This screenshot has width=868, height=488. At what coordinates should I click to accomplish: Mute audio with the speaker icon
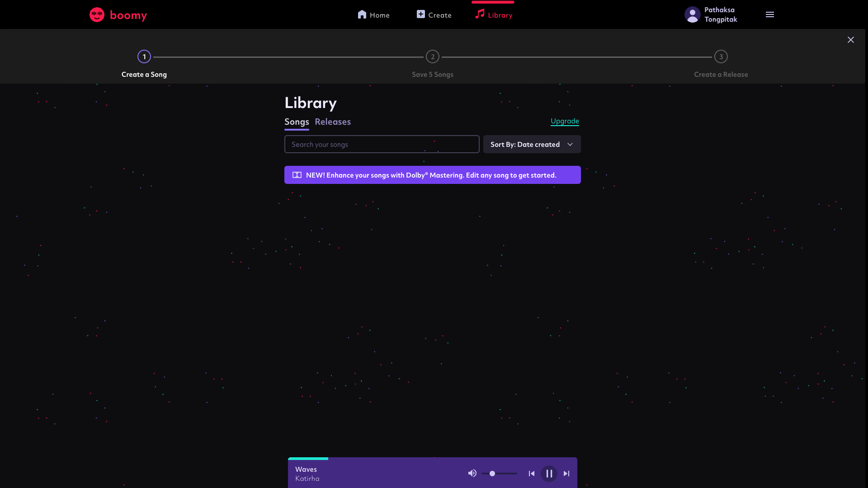point(472,473)
